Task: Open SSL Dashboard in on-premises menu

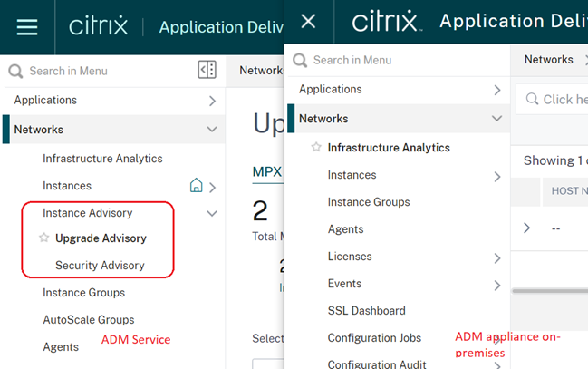Action: [366, 311]
